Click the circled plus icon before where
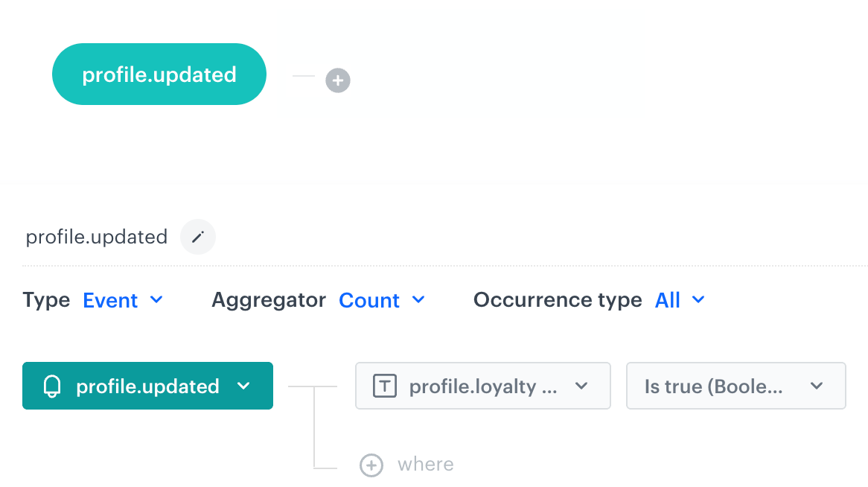The height and width of the screenshot is (487, 868). click(371, 465)
